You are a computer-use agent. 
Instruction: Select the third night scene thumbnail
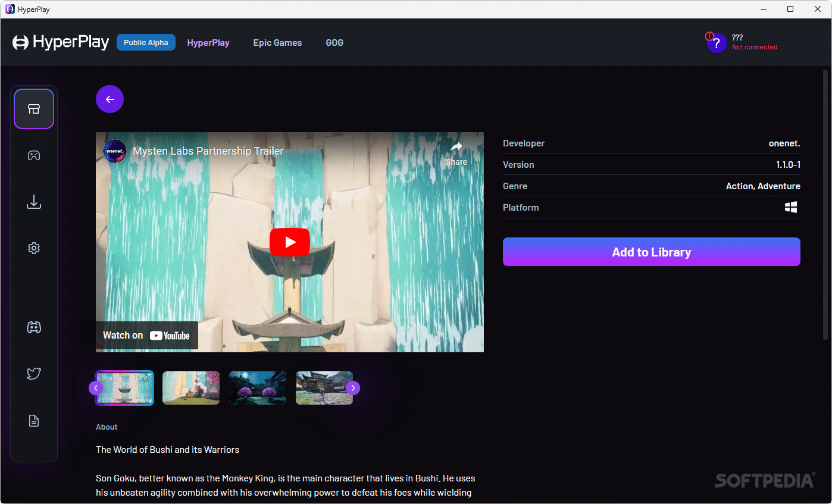click(x=258, y=388)
